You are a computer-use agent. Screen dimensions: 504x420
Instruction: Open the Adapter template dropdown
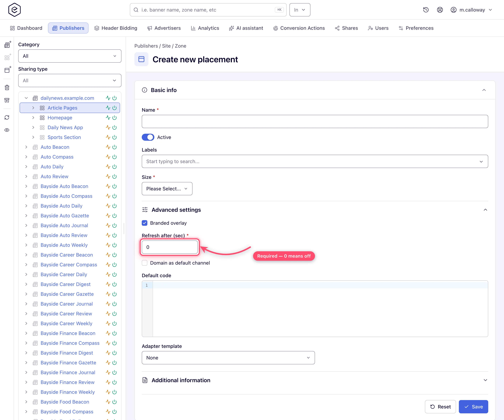(x=228, y=358)
